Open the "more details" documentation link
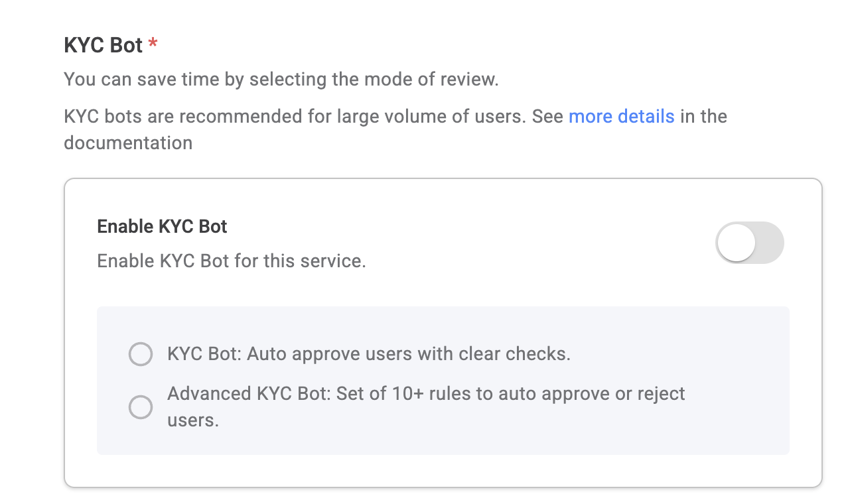Viewport: 848px width, 504px height. click(621, 117)
